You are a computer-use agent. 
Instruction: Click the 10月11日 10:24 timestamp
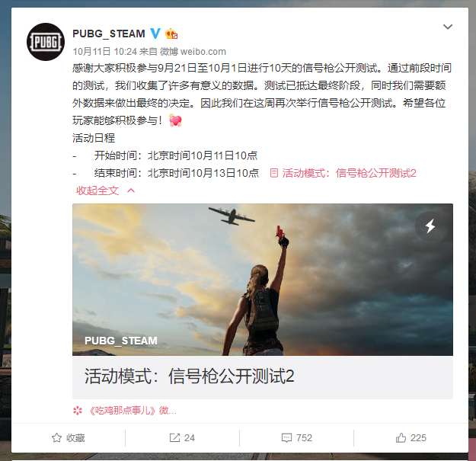tap(105, 52)
